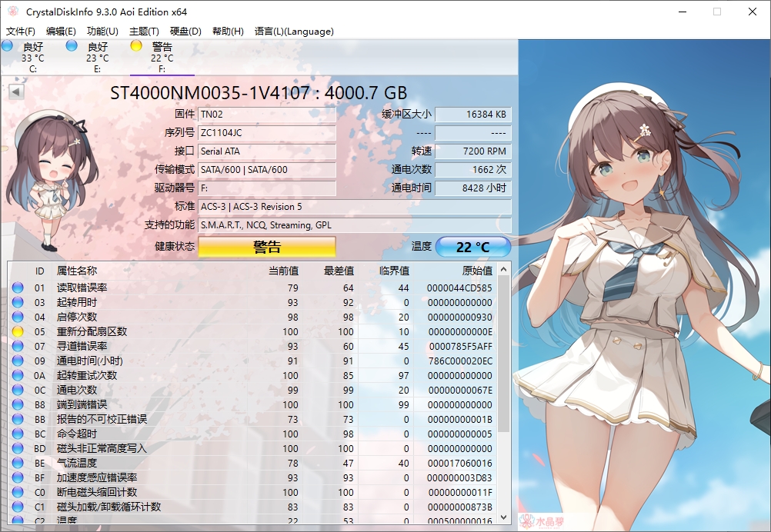Open the 文件(F) menu
The image size is (771, 532).
point(21,32)
